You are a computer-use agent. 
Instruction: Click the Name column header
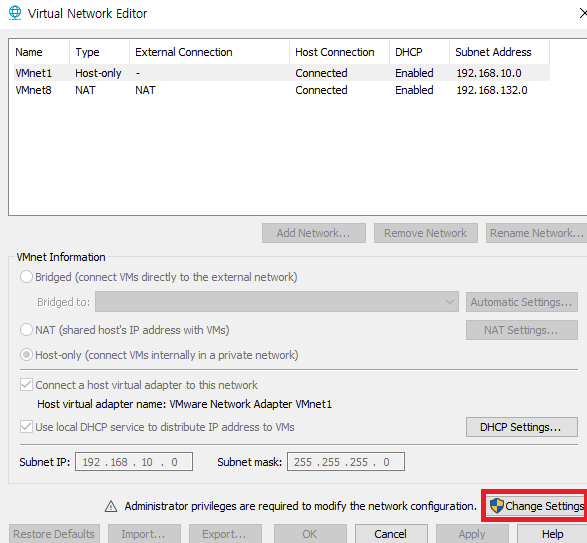coord(41,52)
